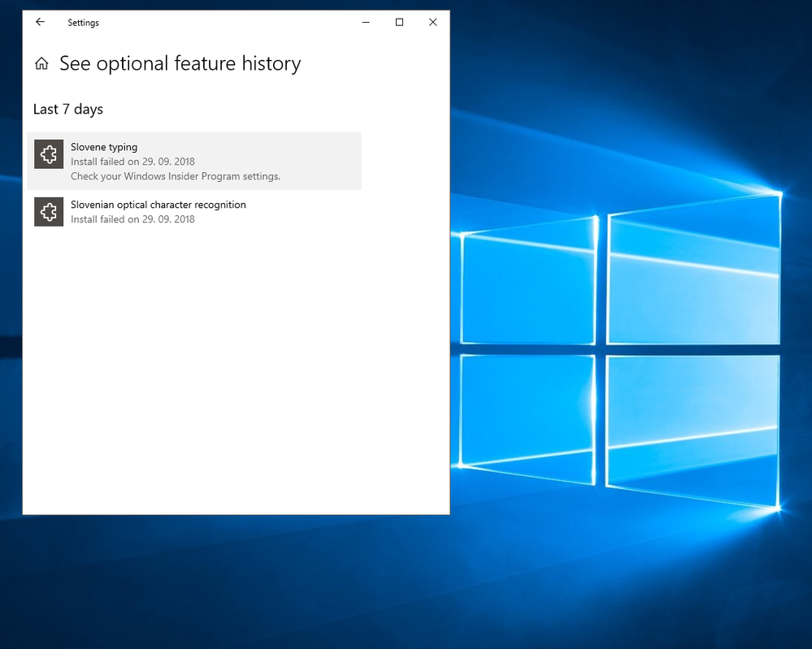Click the 'Settings' window title text
The width and height of the screenshot is (812, 649).
(83, 23)
